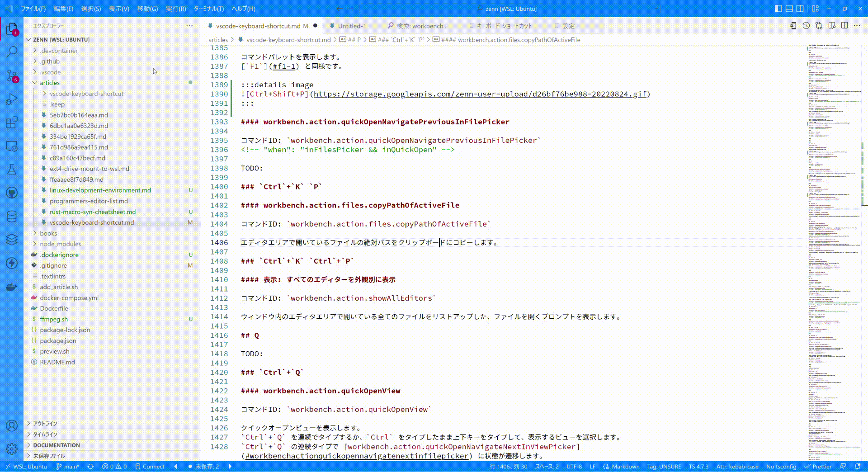The width and height of the screenshot is (868, 472).
Task: Toggle secondary side bar visibility
Action: click(800, 9)
